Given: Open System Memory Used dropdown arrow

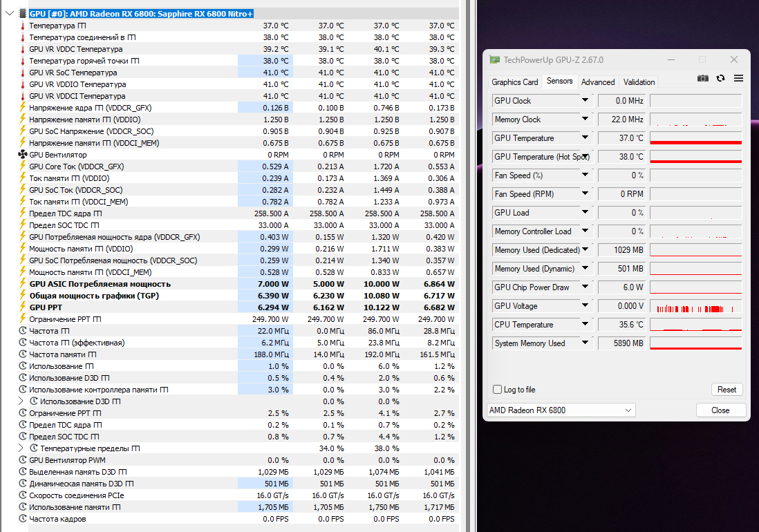Looking at the screenshot, I should point(585,343).
